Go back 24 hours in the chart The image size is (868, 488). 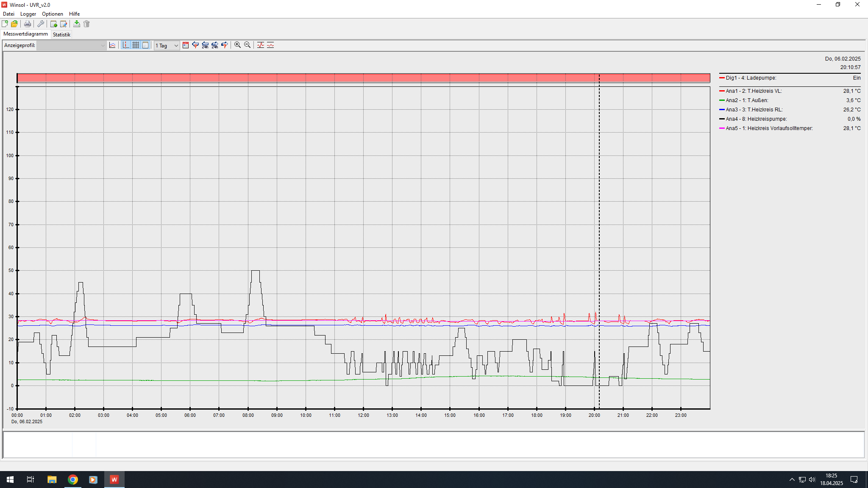pyautogui.click(x=205, y=45)
